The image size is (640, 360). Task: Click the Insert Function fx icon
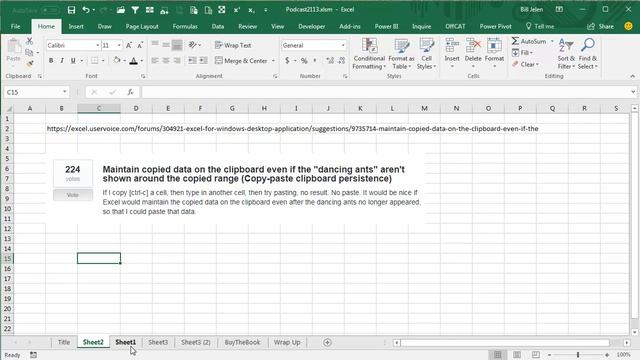130,92
